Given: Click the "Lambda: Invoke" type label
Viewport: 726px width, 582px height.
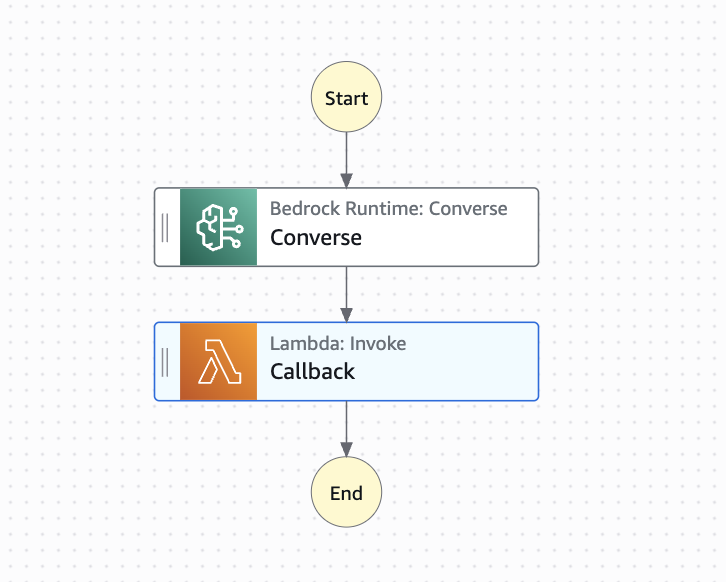Looking at the screenshot, I should point(338,344).
